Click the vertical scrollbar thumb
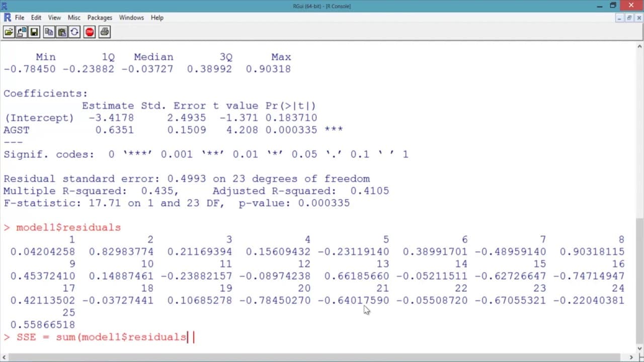Viewport: 644px width, 362px height. pyautogui.click(x=640, y=281)
